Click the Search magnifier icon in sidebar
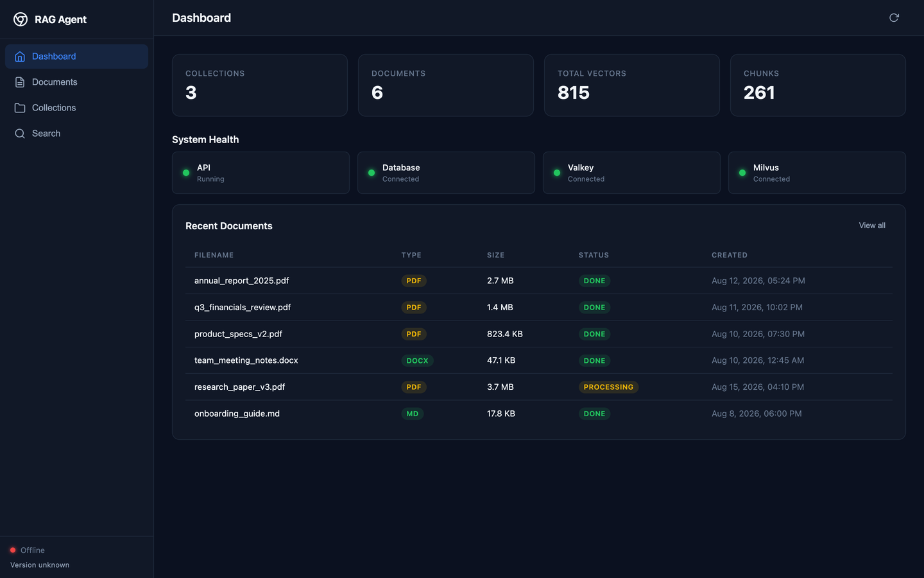This screenshot has height=578, width=924. tap(20, 134)
